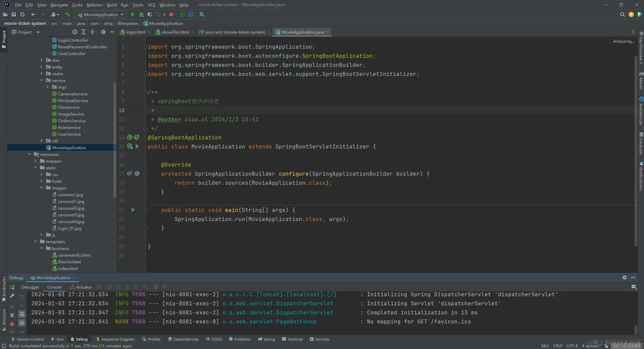Open the Profiler tool window
The width and height of the screenshot is (644, 349).
click(151, 339)
